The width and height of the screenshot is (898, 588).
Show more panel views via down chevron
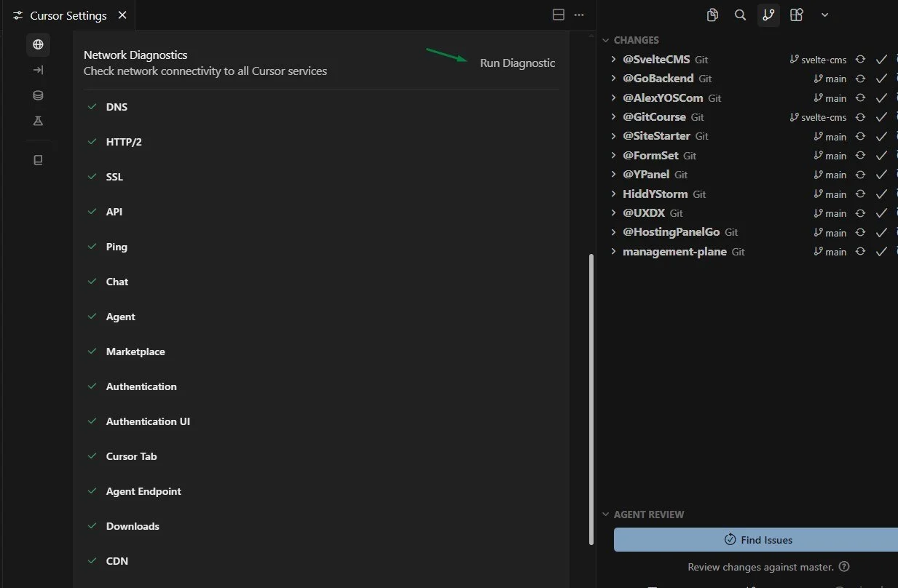point(824,15)
